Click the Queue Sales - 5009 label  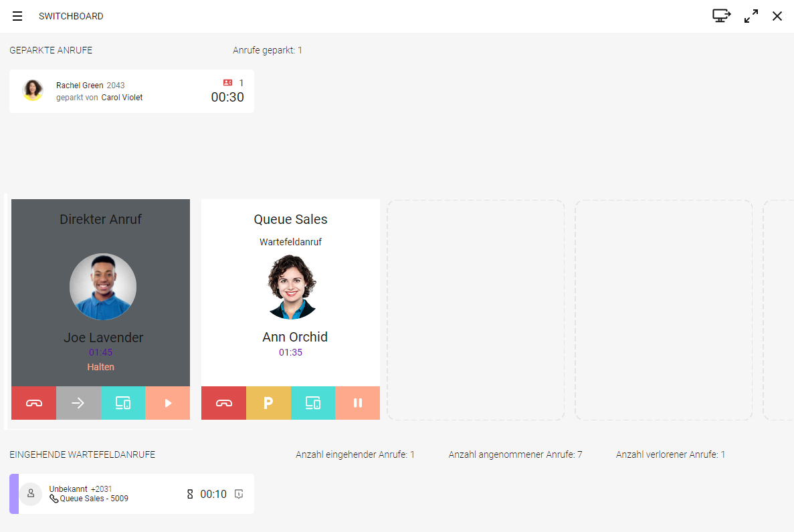94,499
